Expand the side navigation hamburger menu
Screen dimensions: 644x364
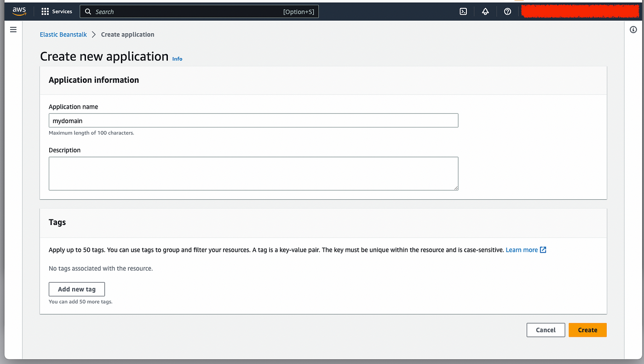13,29
